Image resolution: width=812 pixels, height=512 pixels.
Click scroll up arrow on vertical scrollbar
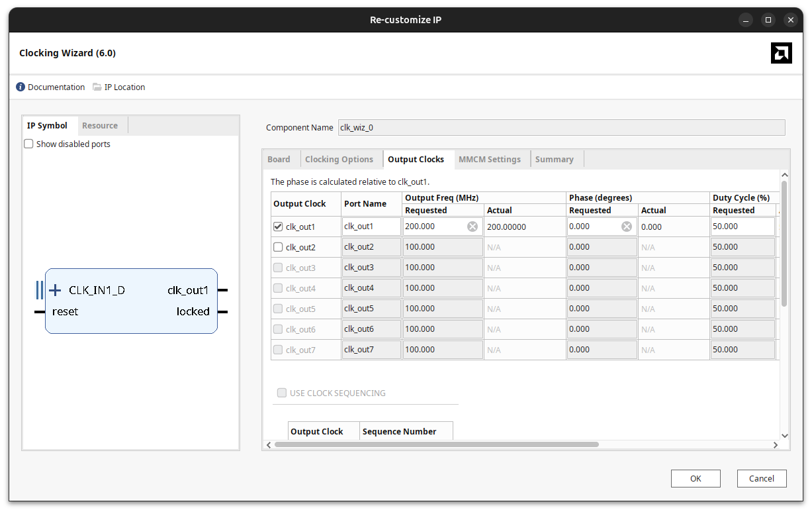[x=785, y=175]
